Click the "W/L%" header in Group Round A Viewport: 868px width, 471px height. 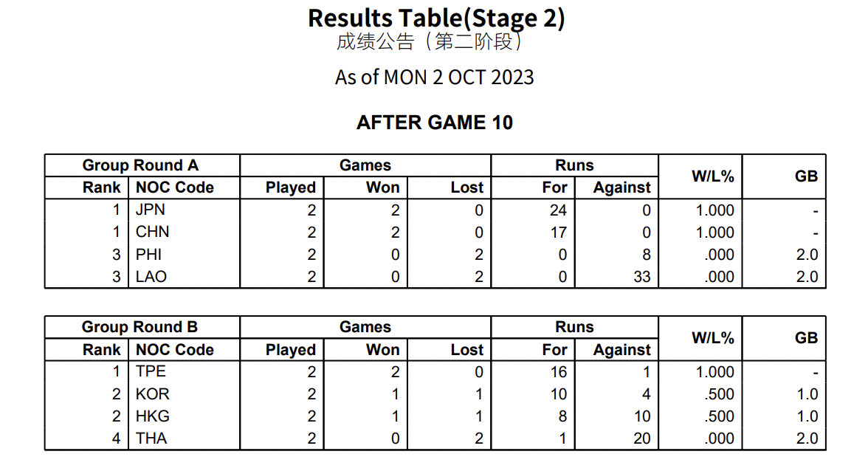click(x=712, y=176)
